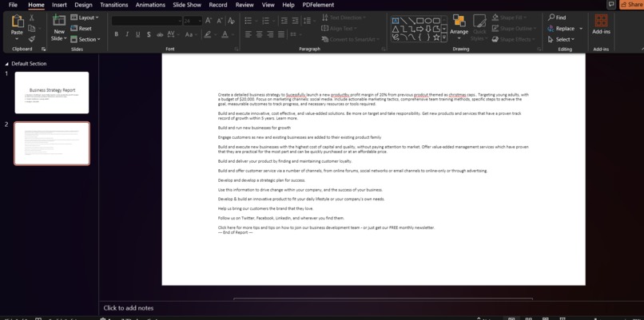Click the Paste clipboard icon
This screenshot has height=320, width=644.
(x=18, y=21)
